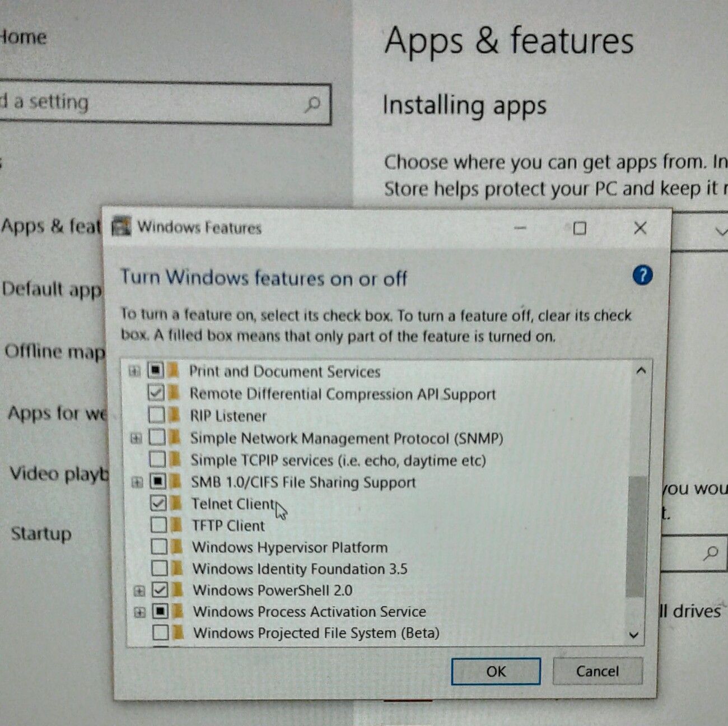Click the Settings search magnifier icon
This screenshot has height=726, width=728.
click(312, 104)
